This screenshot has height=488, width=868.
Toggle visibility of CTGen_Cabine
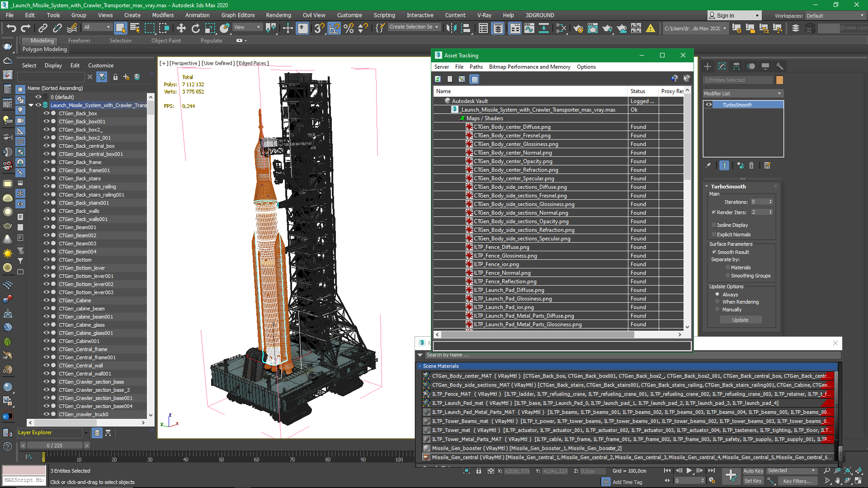click(46, 300)
